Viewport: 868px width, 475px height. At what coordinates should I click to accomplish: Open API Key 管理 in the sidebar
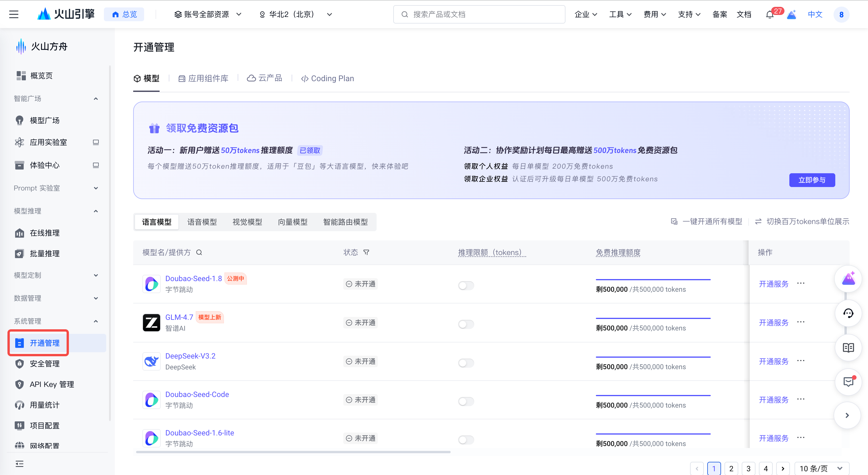tap(52, 384)
